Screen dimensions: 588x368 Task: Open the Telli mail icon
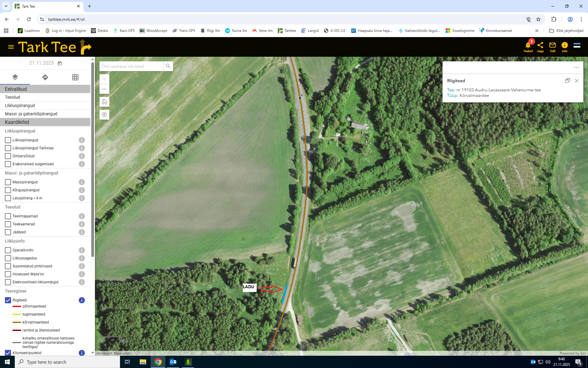pyautogui.click(x=552, y=46)
